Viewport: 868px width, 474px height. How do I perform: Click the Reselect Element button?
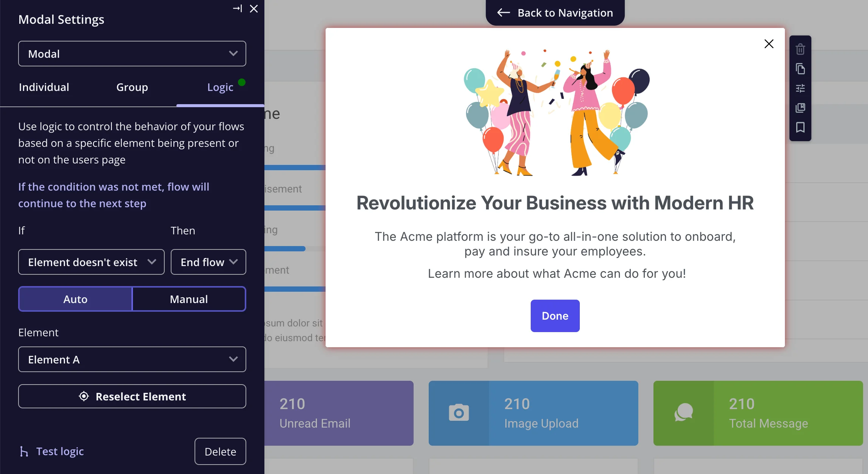(132, 396)
